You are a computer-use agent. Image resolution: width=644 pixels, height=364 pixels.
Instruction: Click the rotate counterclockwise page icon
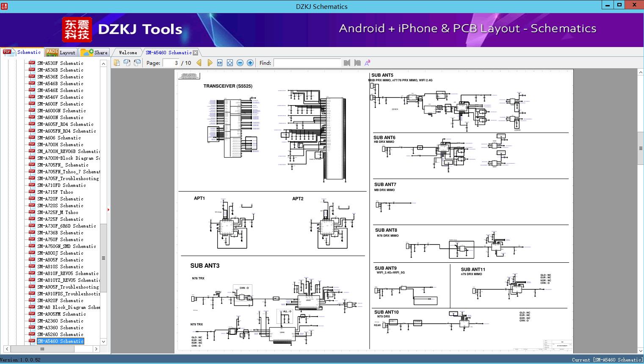pos(127,63)
